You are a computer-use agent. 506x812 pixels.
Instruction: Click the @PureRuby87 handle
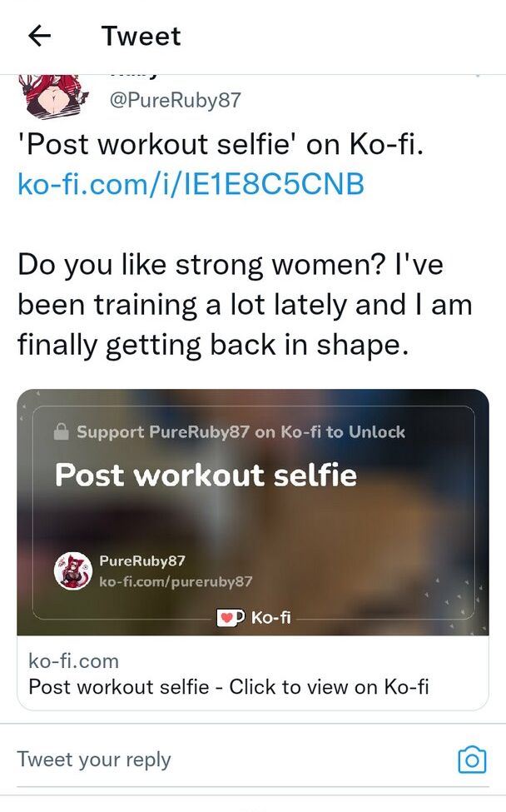[176, 101]
